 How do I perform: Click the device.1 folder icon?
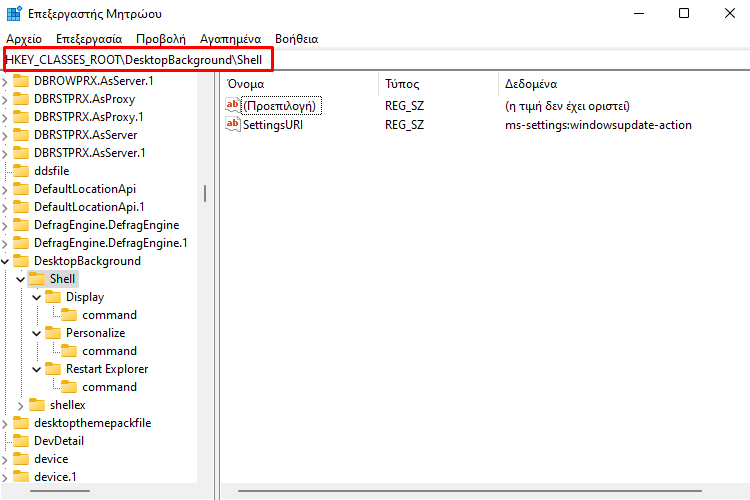point(21,477)
